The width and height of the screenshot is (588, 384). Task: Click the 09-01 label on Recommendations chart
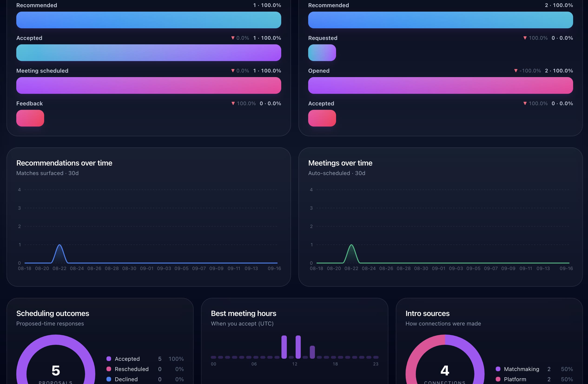point(147,269)
